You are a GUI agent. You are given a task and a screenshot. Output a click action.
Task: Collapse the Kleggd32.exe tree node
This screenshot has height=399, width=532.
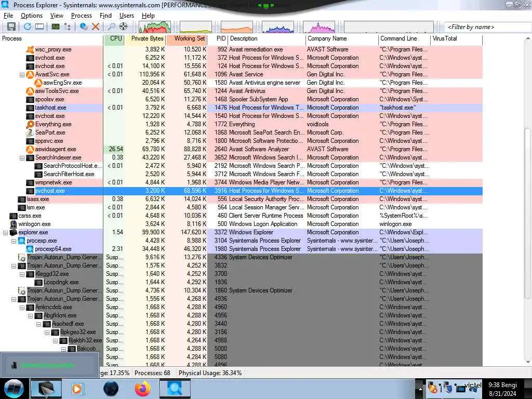pyautogui.click(x=22, y=274)
